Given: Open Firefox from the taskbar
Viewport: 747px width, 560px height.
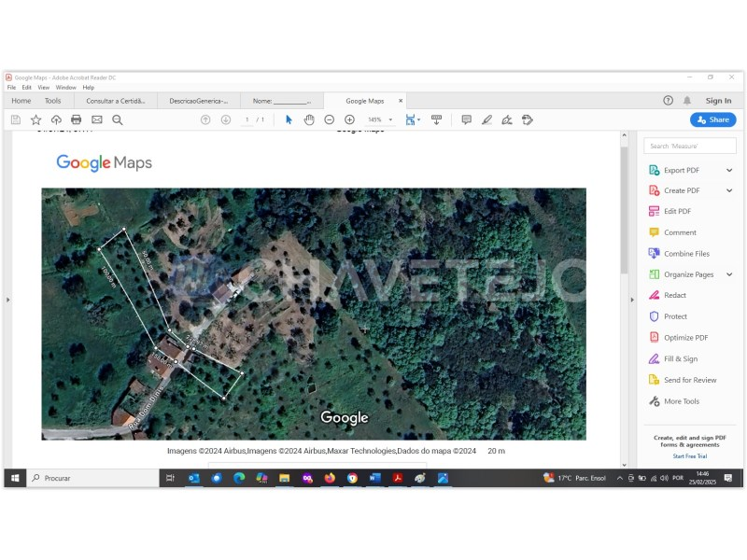Looking at the screenshot, I should click(330, 478).
